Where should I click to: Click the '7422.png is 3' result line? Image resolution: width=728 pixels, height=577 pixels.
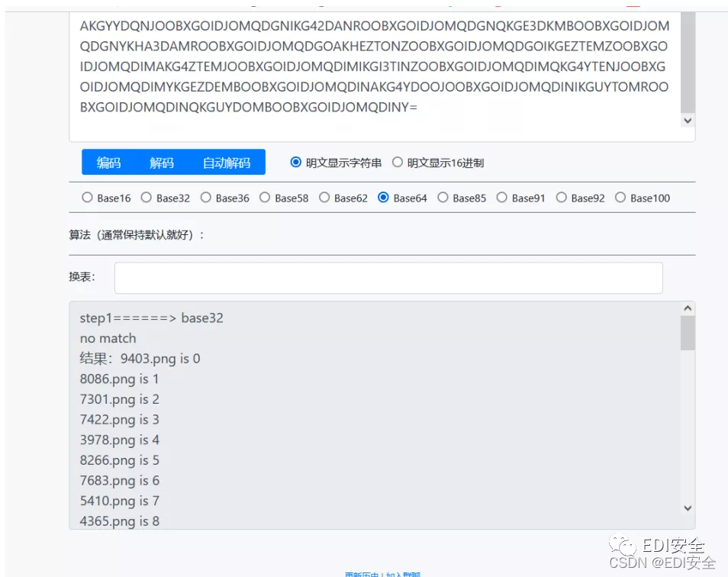(119, 420)
